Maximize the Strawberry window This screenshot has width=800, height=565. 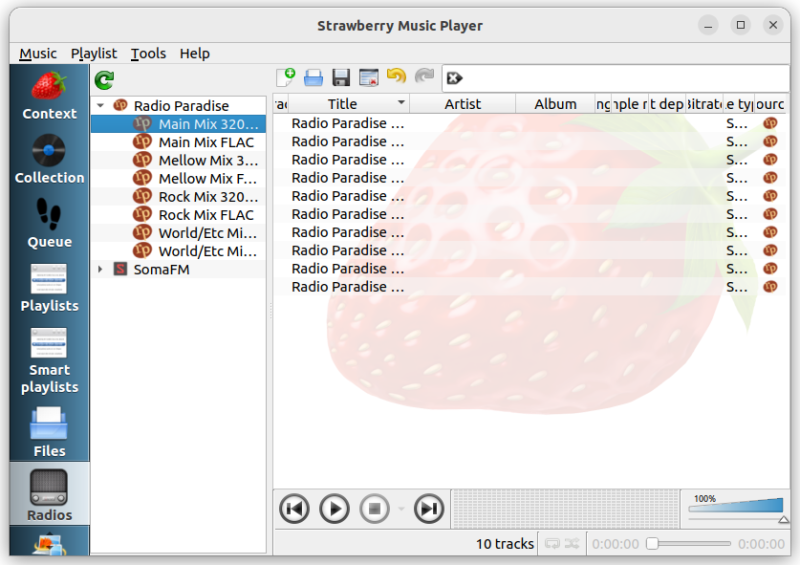(x=740, y=25)
